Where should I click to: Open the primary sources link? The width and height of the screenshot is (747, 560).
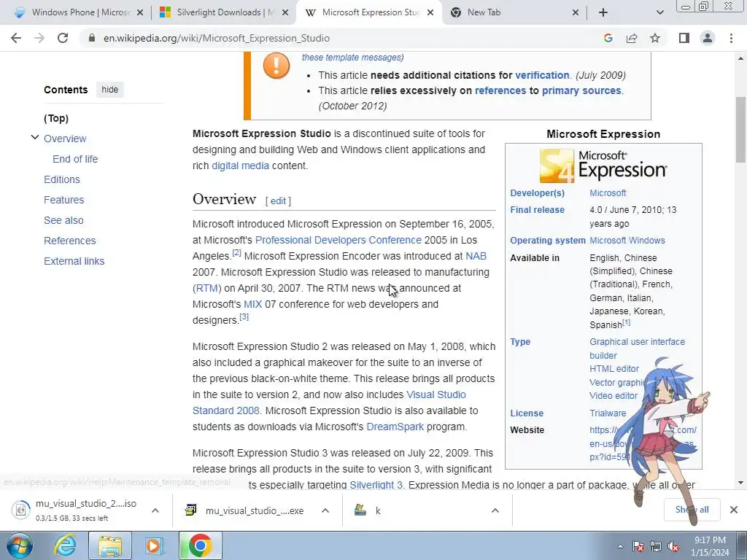pos(581,90)
